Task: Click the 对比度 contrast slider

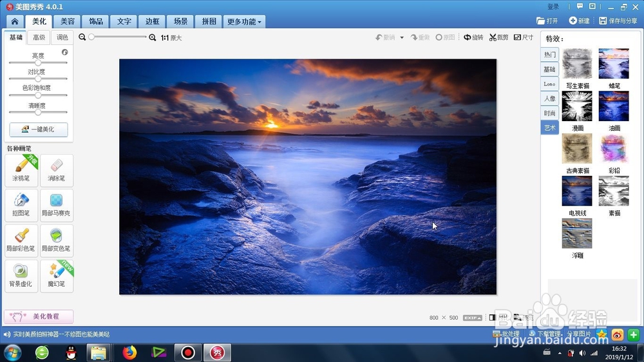Action: [x=38, y=79]
